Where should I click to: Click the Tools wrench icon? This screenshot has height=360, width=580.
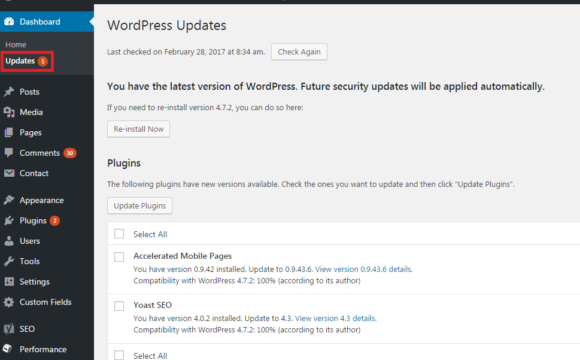tap(9, 261)
